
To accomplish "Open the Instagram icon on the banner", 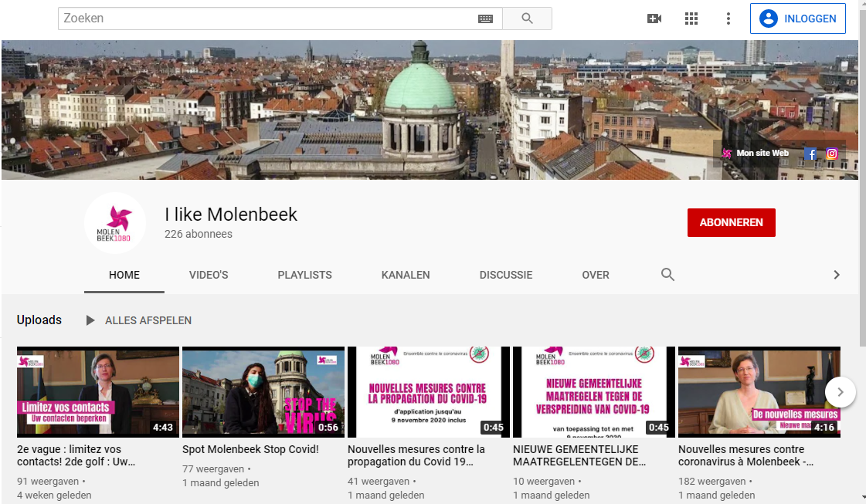I will coord(832,154).
